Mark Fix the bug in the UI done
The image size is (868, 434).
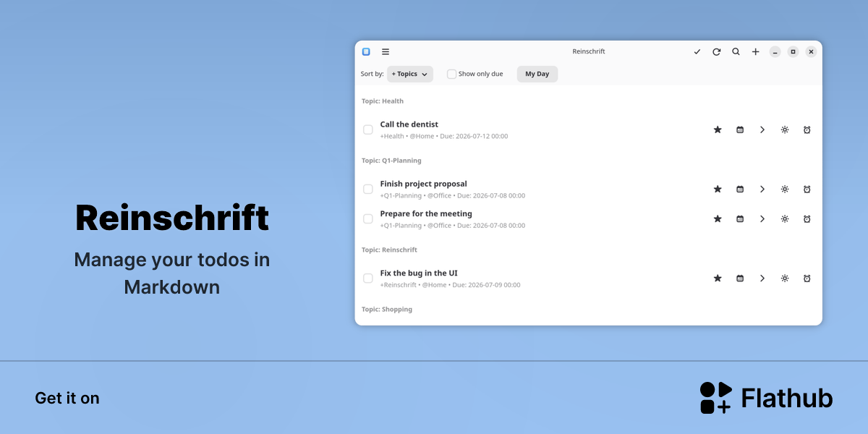(x=368, y=278)
